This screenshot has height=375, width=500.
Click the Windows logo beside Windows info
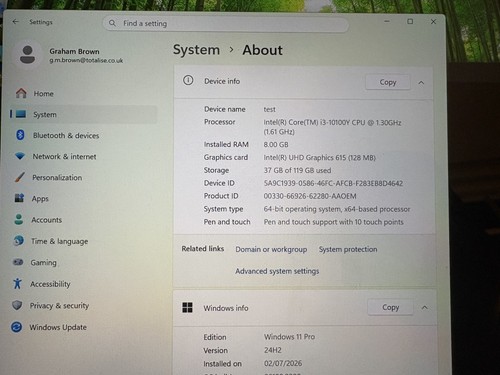pyautogui.click(x=187, y=307)
